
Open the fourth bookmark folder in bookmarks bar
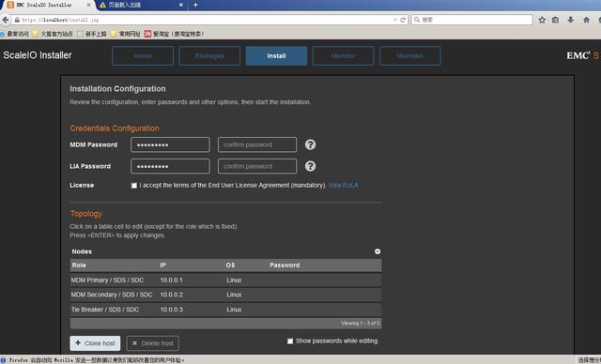pos(126,34)
